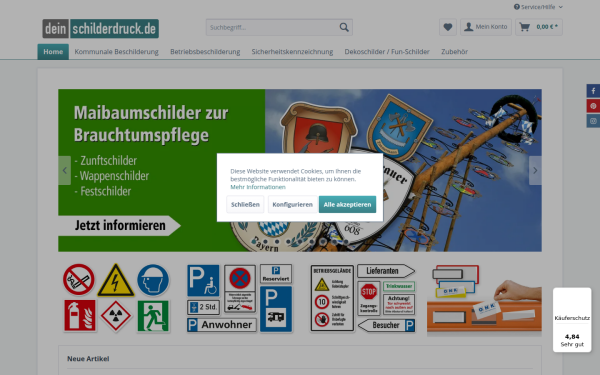Click the camper van parking sign
Viewport: 600px width, 375px height.
coord(276,309)
